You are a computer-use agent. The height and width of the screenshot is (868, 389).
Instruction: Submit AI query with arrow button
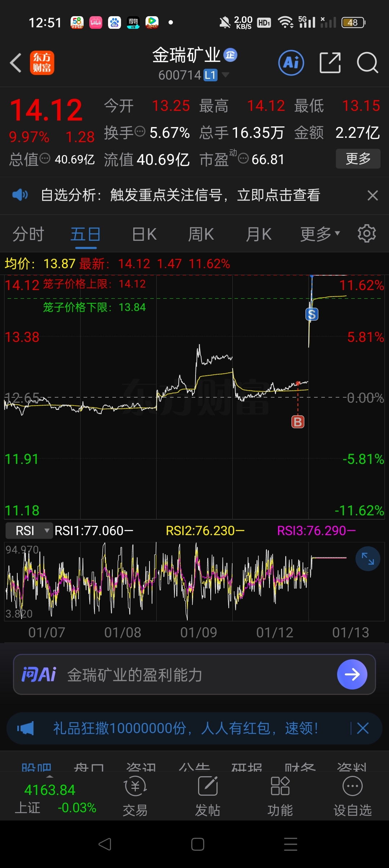[352, 674]
